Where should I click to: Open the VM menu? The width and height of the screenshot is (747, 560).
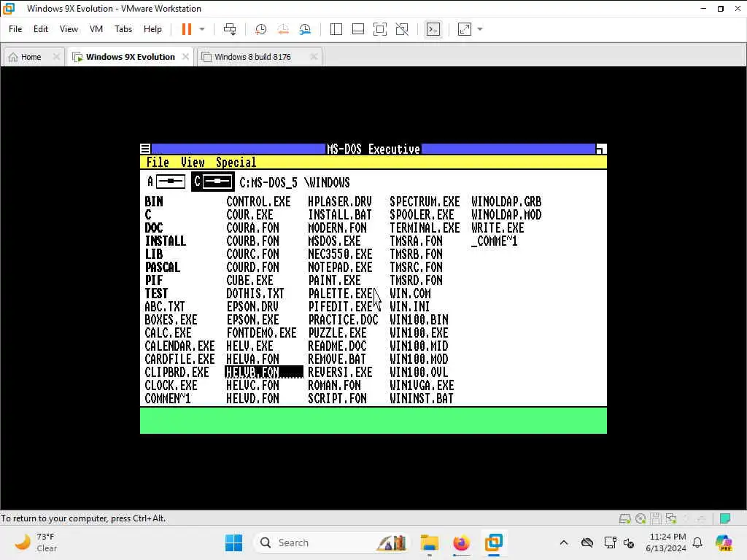tap(96, 29)
